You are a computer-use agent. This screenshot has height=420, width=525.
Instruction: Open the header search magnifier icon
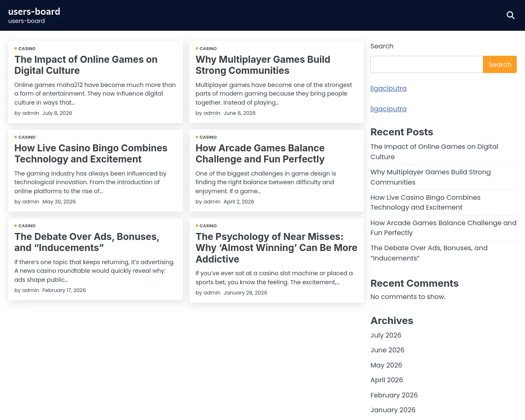pos(510,15)
